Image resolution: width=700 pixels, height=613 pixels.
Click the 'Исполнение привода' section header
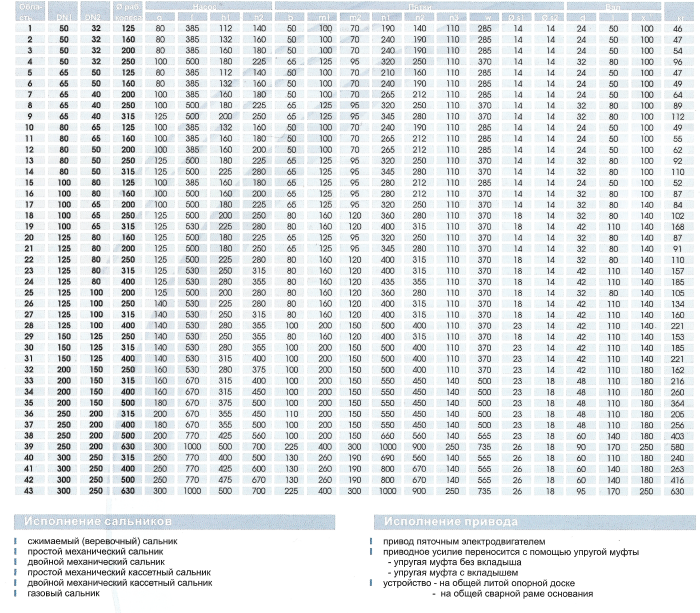(x=534, y=521)
